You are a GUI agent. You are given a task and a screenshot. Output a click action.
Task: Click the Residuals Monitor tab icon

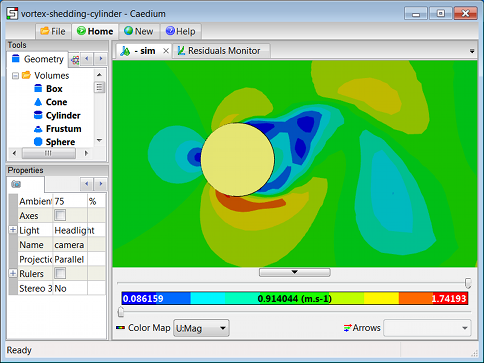[x=181, y=51]
